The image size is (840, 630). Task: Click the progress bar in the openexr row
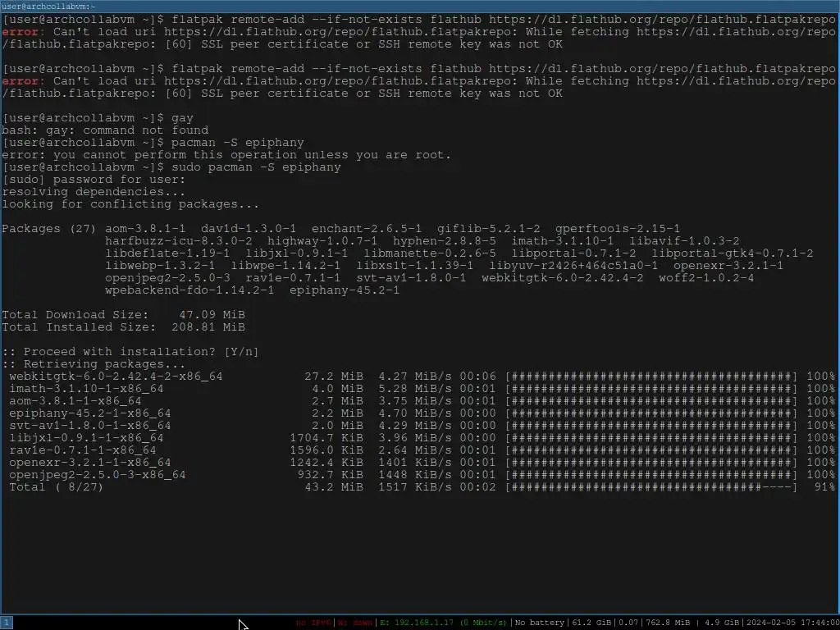(x=651, y=463)
